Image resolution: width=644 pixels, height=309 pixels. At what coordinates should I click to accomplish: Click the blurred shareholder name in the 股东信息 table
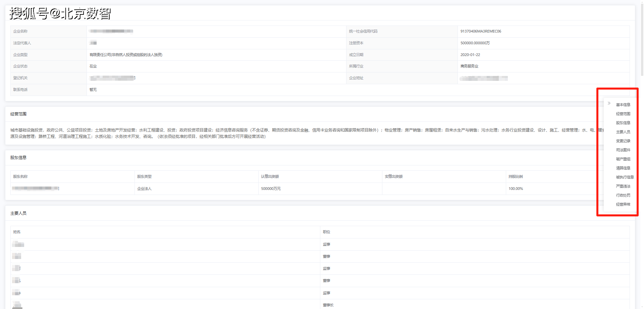coord(36,188)
